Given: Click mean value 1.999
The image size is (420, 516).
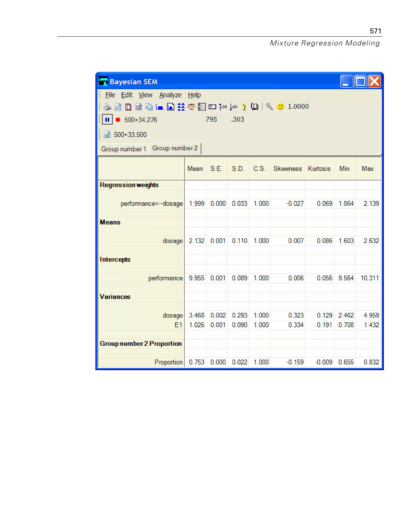Looking at the screenshot, I should (196, 204).
